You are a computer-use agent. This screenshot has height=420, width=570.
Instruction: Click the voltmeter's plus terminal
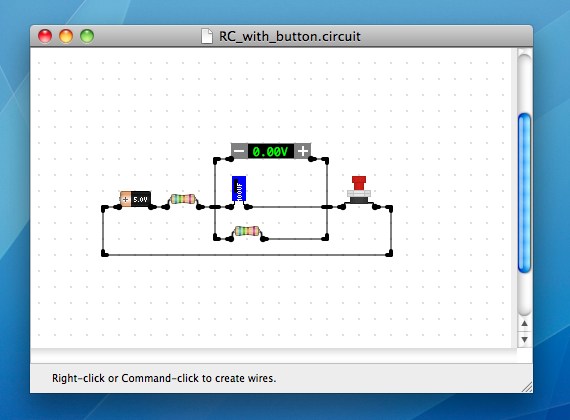(302, 151)
